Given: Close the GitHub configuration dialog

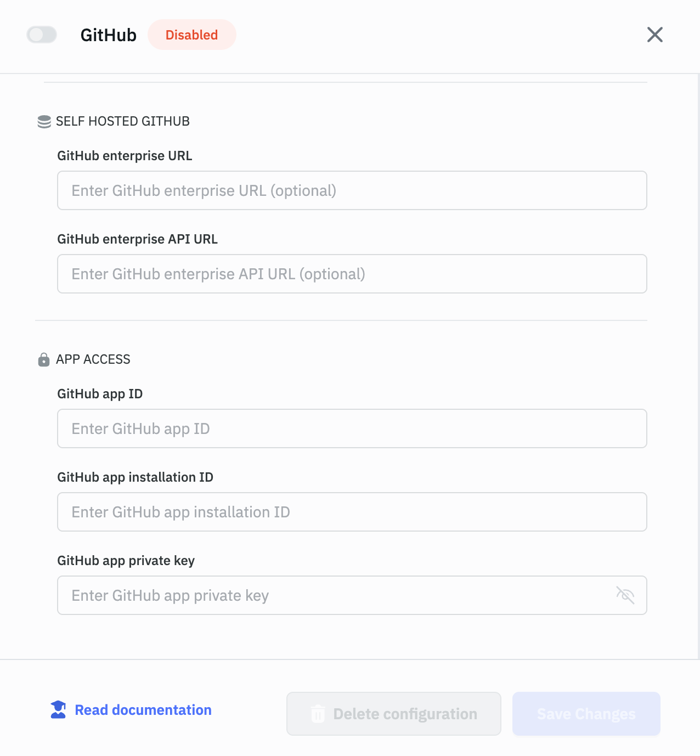Looking at the screenshot, I should point(654,35).
